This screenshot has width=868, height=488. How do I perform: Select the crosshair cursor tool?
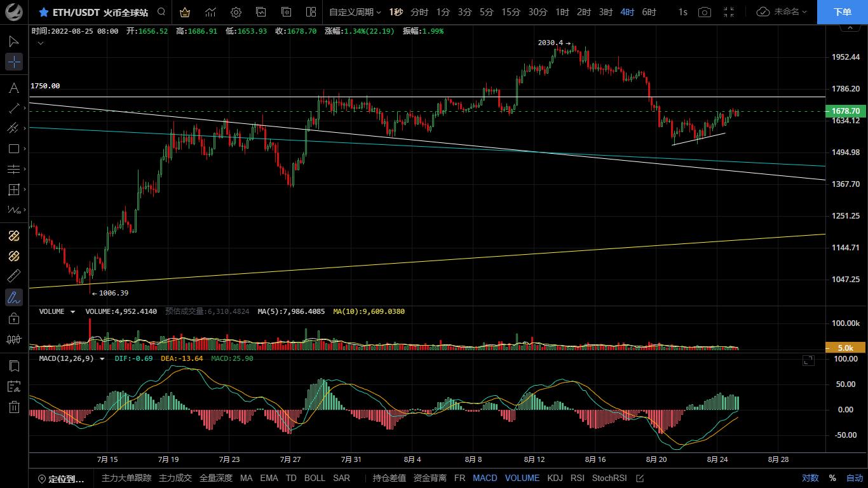click(x=14, y=62)
